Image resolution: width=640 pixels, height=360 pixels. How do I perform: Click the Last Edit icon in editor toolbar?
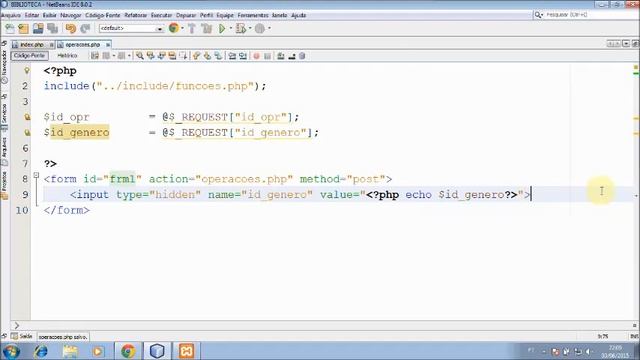(95, 56)
